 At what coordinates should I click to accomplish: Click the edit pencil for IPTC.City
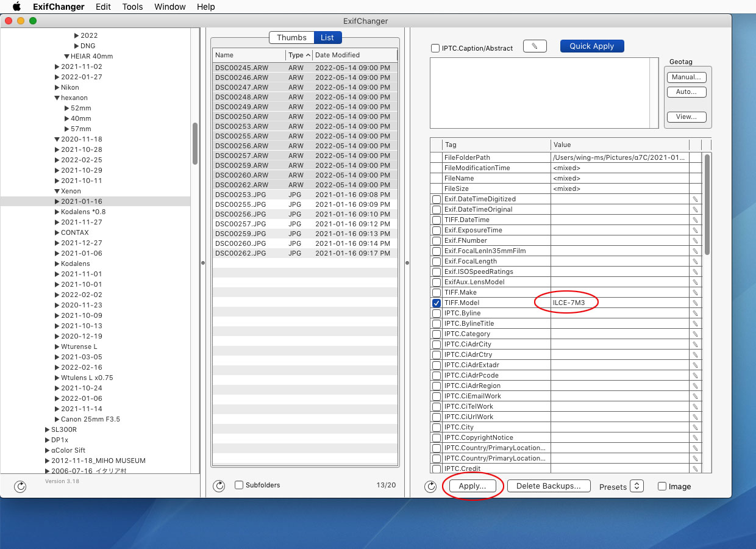(x=695, y=428)
